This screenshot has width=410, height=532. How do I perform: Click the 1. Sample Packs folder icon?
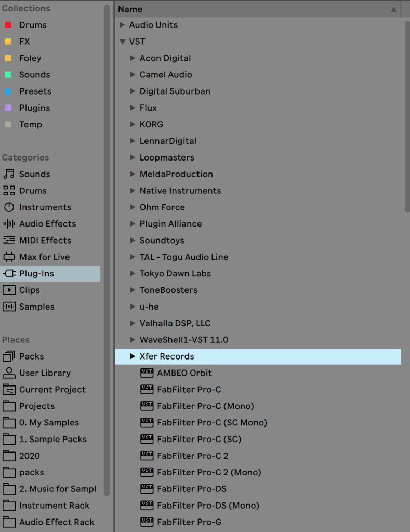tap(9, 440)
